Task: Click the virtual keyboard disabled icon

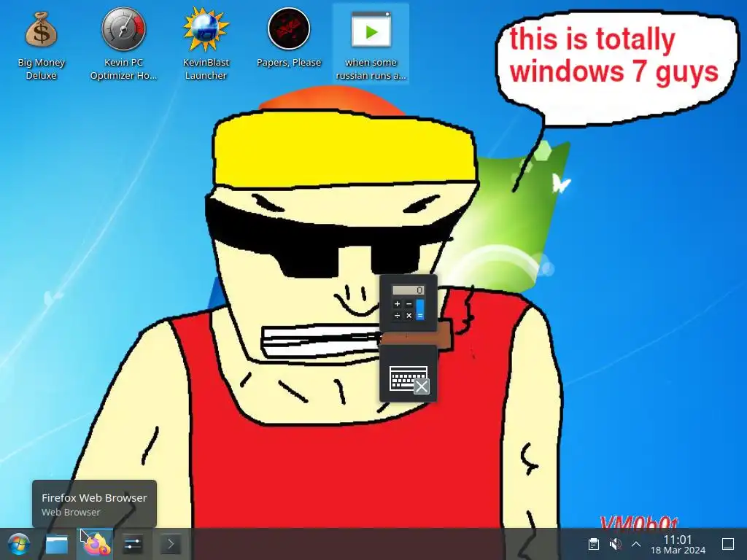Action: (409, 375)
